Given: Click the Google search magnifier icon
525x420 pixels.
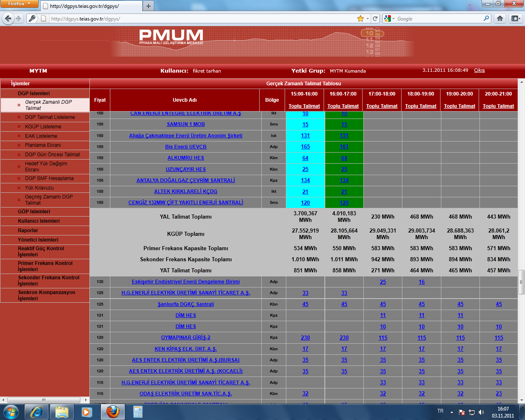Looking at the screenshot, I should (x=486, y=18).
